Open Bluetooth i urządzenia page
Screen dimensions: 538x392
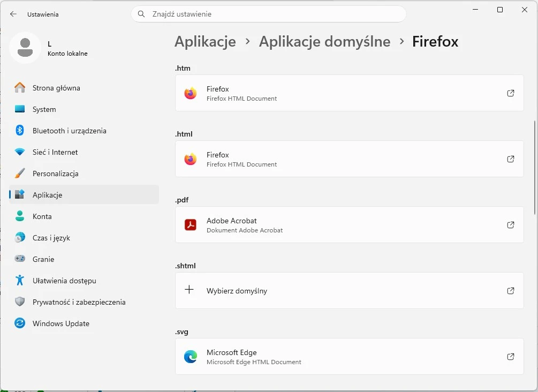[x=84, y=131]
